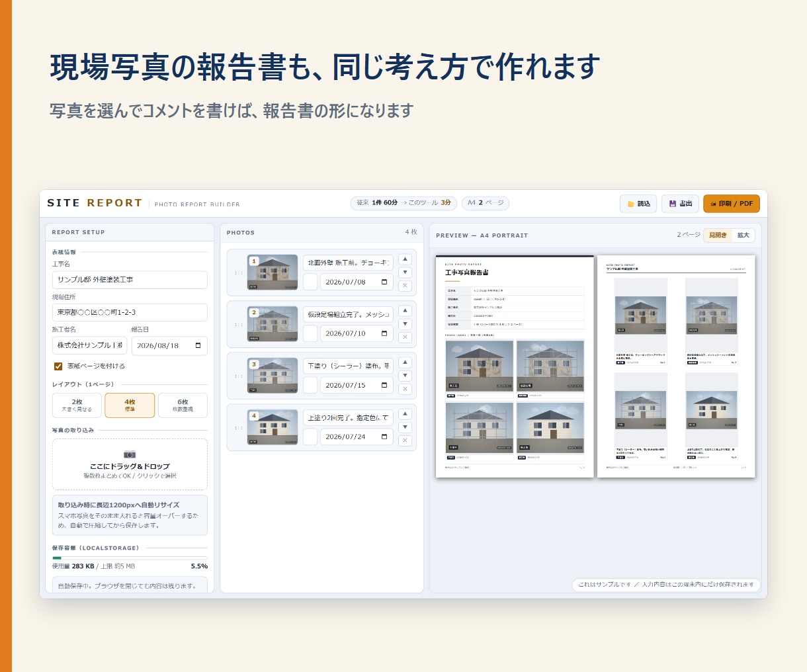807x672 pixels.
Task: Switch preview to 拡大 view
Action: pos(743,235)
